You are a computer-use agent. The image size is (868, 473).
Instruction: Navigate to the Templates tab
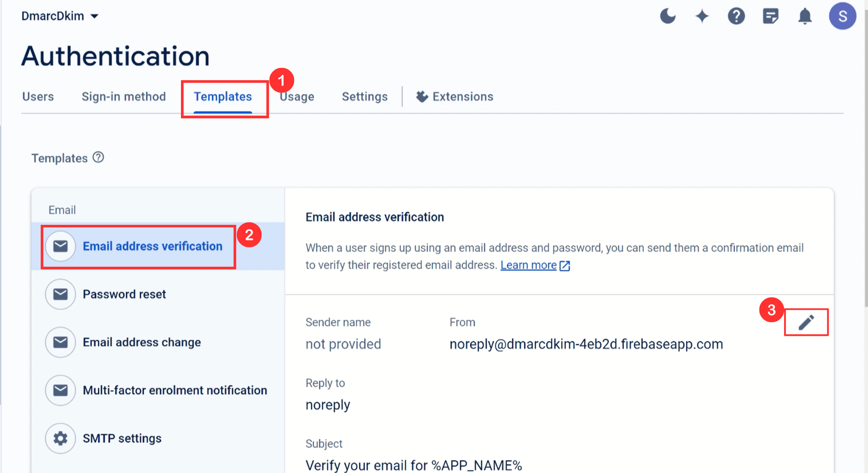[x=223, y=96]
